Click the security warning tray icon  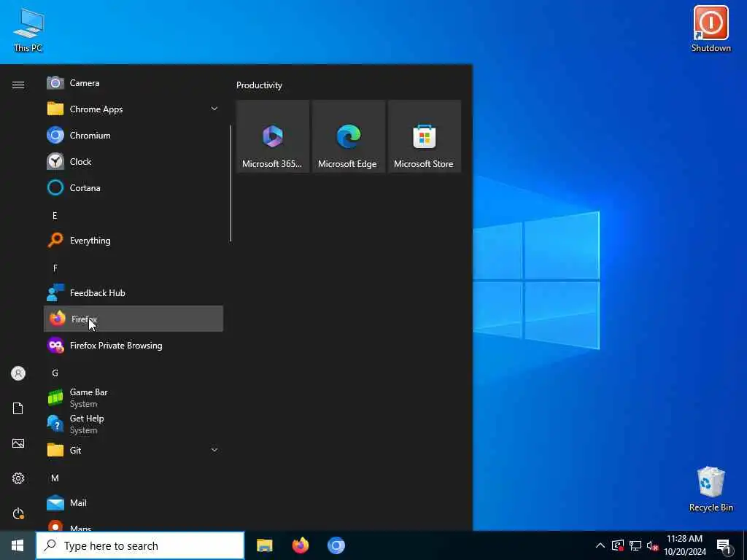[x=618, y=545]
